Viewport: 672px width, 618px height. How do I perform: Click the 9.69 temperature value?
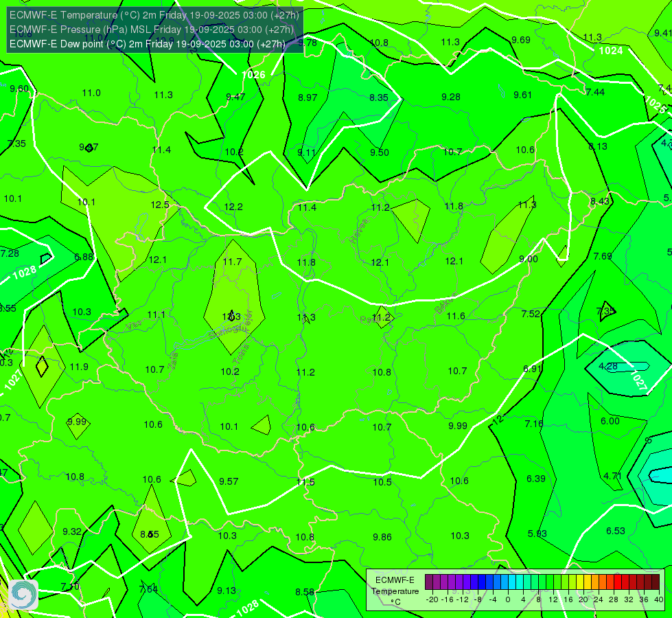tap(521, 41)
